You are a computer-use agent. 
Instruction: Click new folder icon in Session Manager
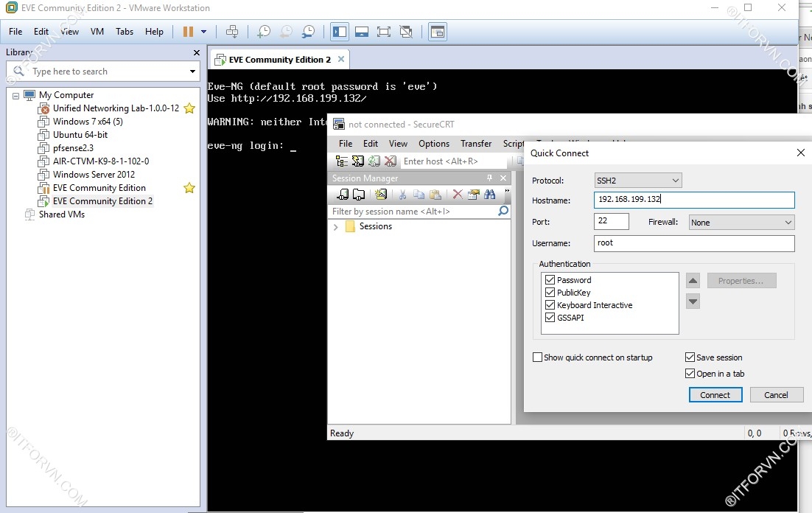coord(359,195)
